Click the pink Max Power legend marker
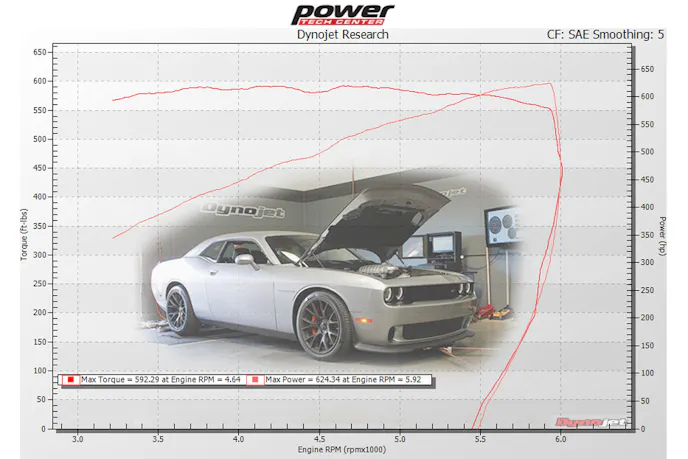The width and height of the screenshot is (688, 459). tap(257, 381)
